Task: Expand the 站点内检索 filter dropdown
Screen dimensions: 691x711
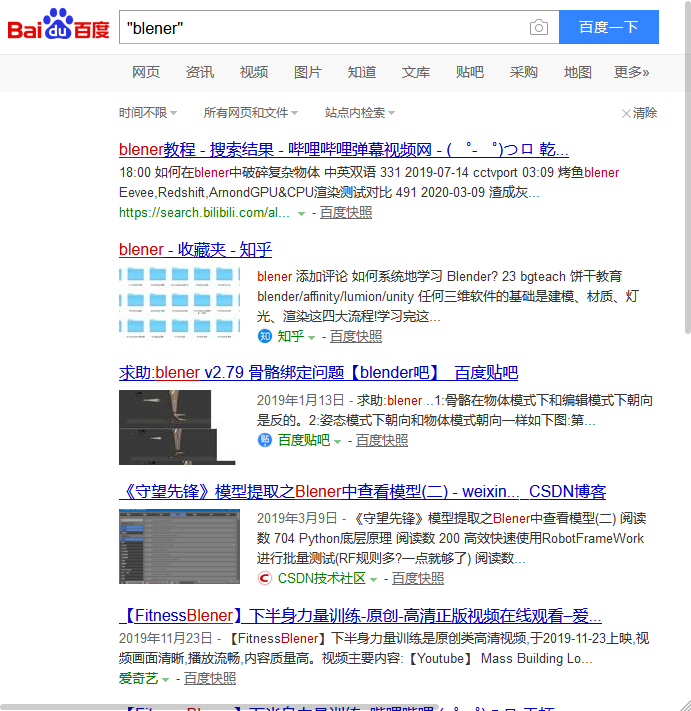Action: pos(360,112)
